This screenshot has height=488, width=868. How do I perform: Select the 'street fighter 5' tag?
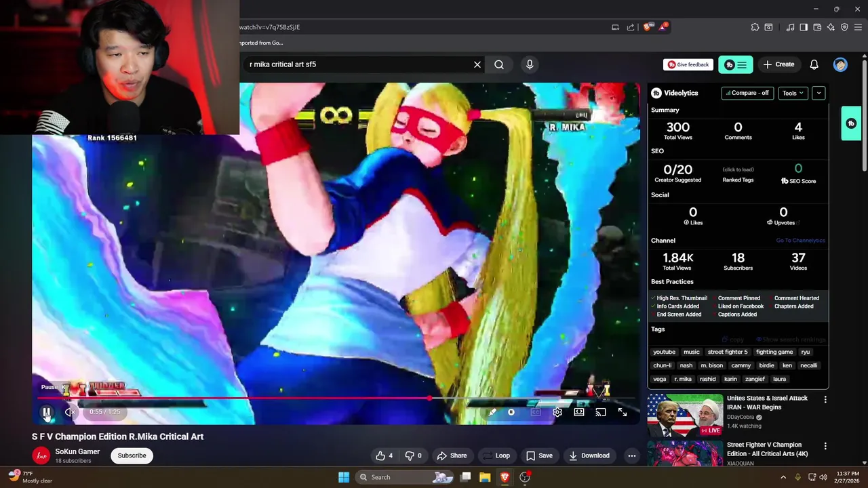[x=728, y=352]
